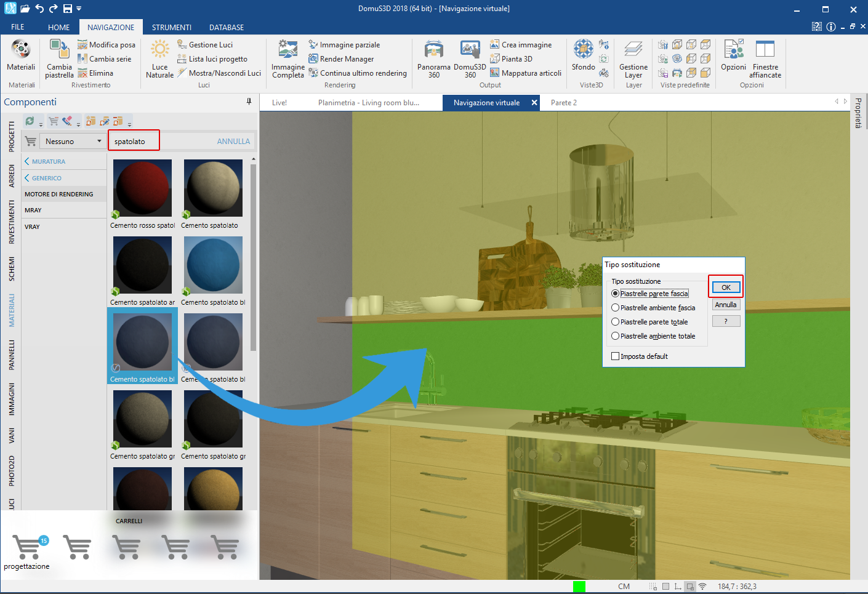This screenshot has height=594, width=868.
Task: Choose Immagine parziale
Action: click(x=344, y=45)
